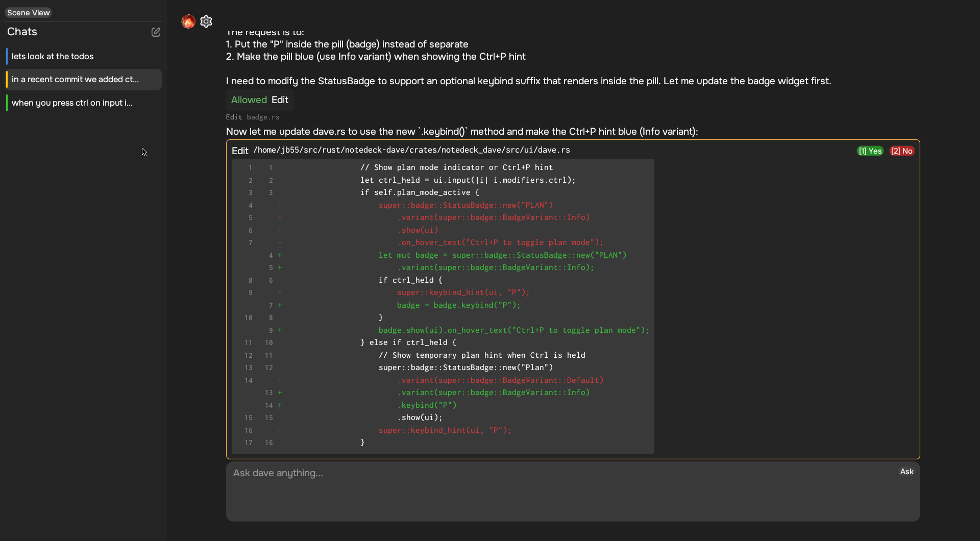980x541 pixels.
Task: Click the added 'badge.show(ui).on_hover_text' diff line
Action: pyautogui.click(x=513, y=330)
